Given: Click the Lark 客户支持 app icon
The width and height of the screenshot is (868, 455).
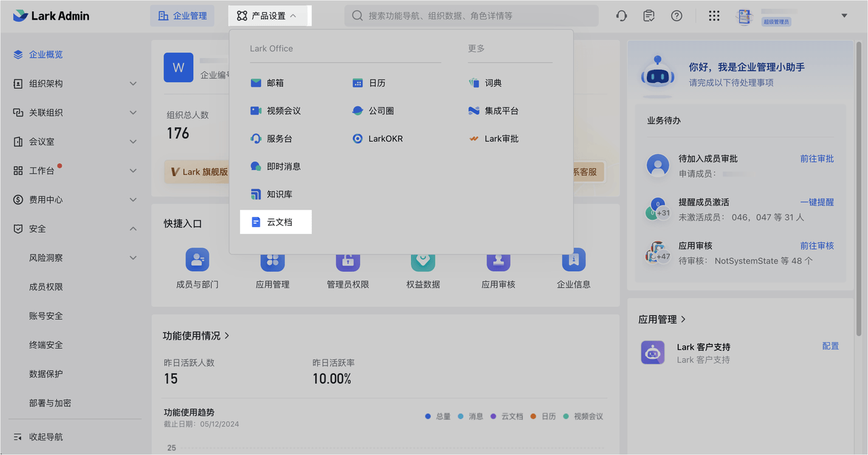Looking at the screenshot, I should [653, 353].
